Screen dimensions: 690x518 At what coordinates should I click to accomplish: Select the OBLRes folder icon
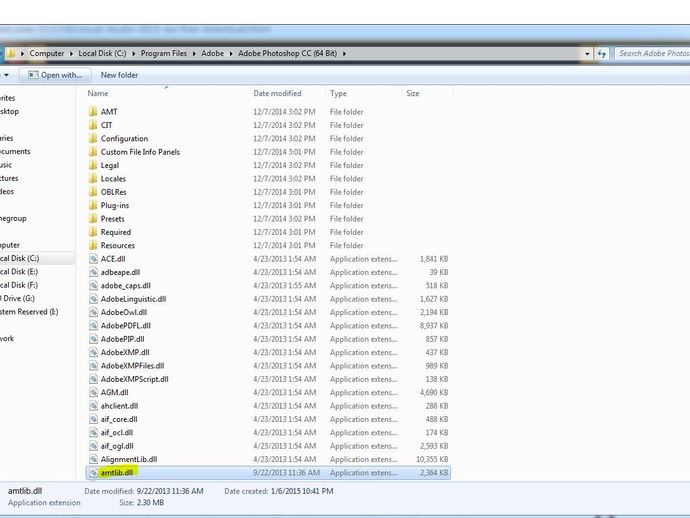pos(93,192)
